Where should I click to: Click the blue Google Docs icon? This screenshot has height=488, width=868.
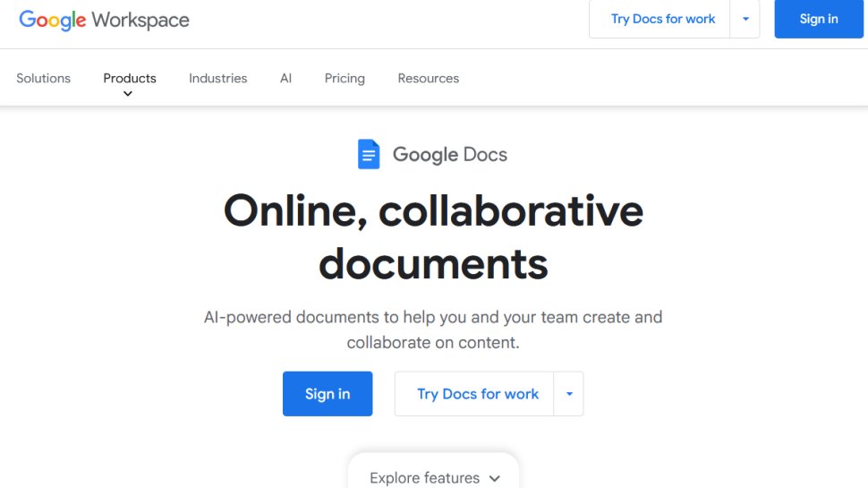point(369,154)
